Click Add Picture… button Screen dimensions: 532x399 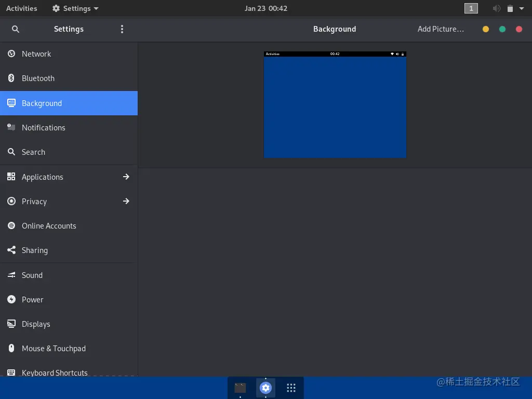(x=441, y=29)
